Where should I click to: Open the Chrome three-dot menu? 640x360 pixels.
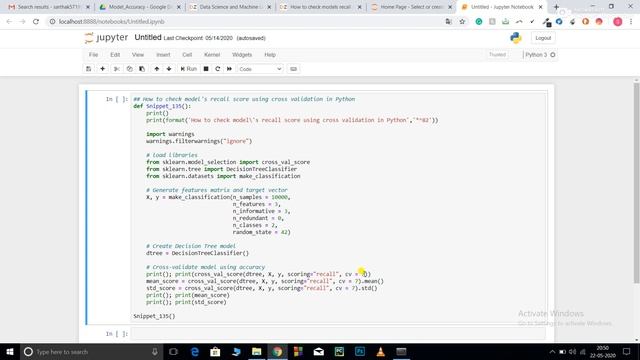tap(631, 22)
